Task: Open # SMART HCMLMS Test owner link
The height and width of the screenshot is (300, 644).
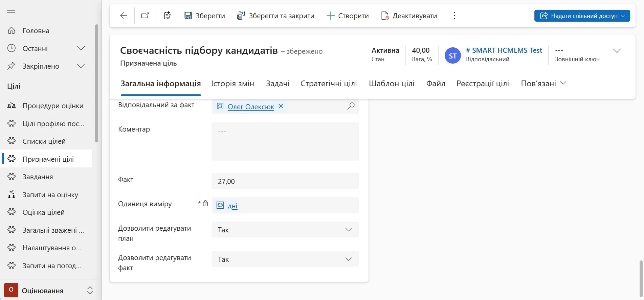Action: 504,50
